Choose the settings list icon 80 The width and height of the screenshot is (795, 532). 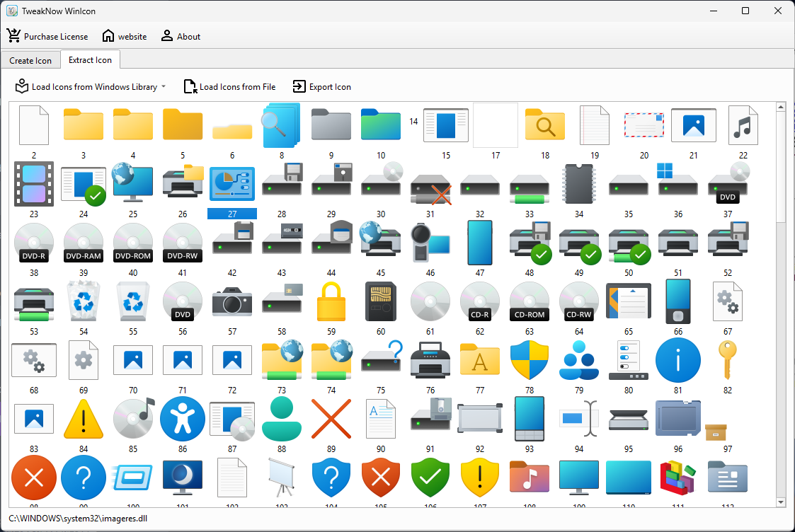[629, 360]
